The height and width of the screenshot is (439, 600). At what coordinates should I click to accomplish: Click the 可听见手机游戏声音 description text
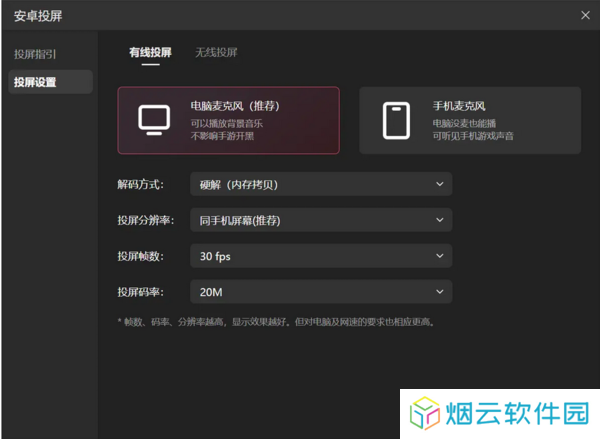click(473, 136)
